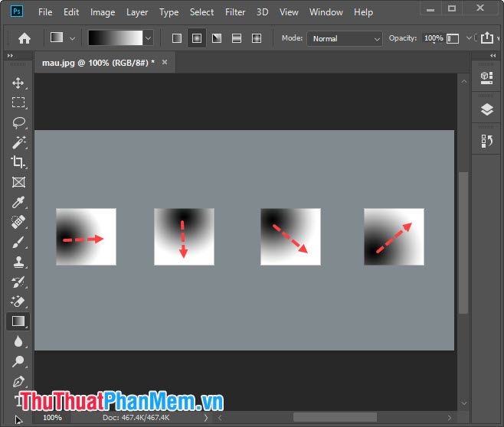This screenshot has height=427, width=504.
Task: Choose the Eyedropper tool
Action: coord(18,202)
